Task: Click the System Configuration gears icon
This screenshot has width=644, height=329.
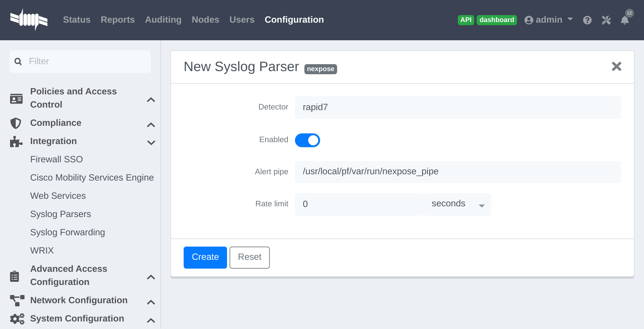Action: pos(16,319)
